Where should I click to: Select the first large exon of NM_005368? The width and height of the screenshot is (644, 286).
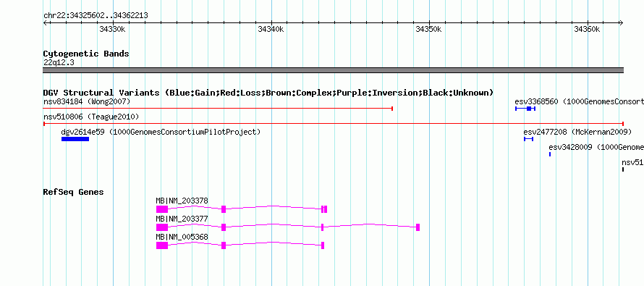(x=162, y=245)
